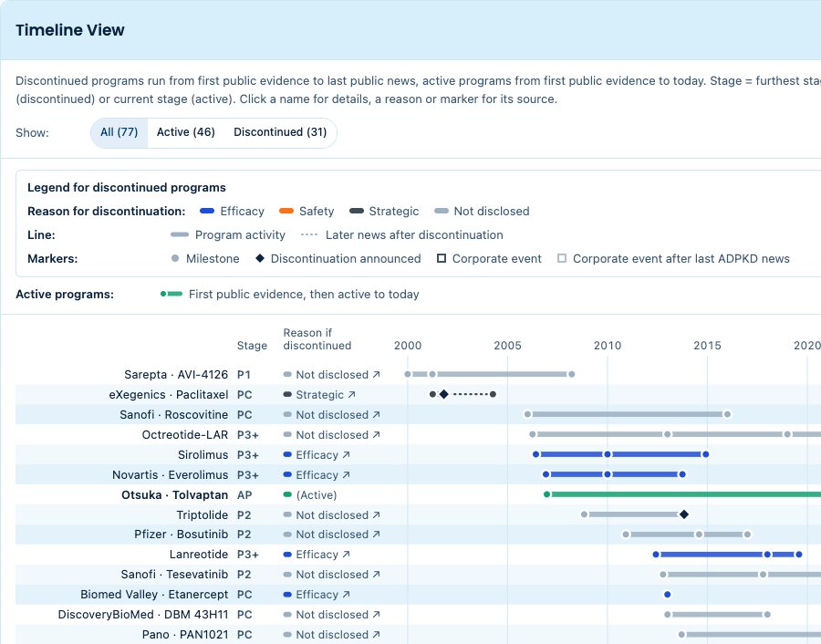Click the single Etanercept timeline dot
This screenshot has height=644, width=821.
pyautogui.click(x=667, y=594)
